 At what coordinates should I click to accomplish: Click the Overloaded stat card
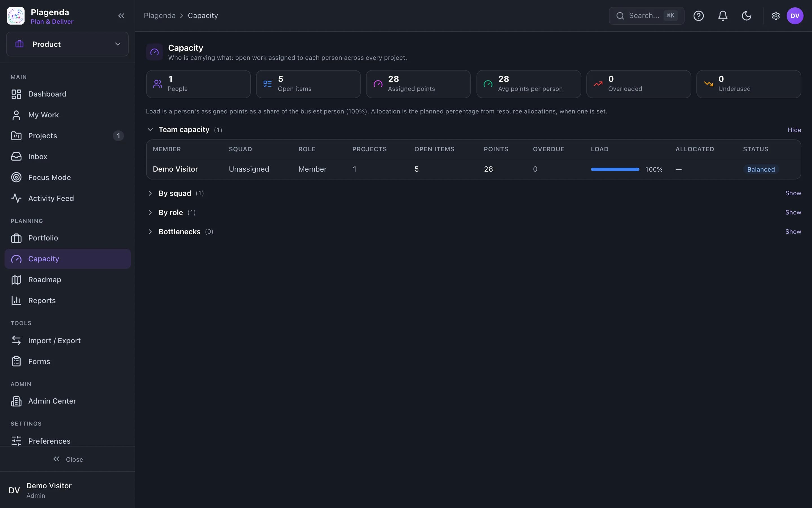[639, 84]
